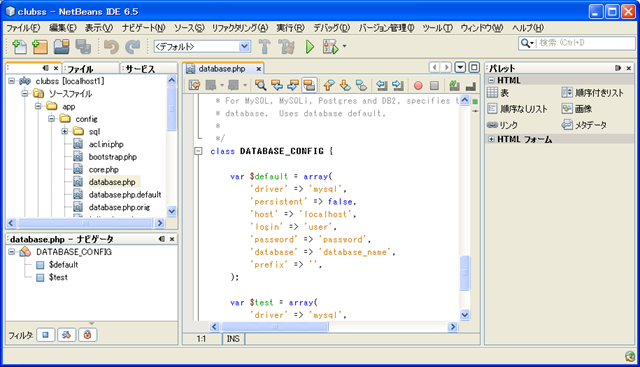Open the configuration <デフォルト> dropdown

click(202, 47)
